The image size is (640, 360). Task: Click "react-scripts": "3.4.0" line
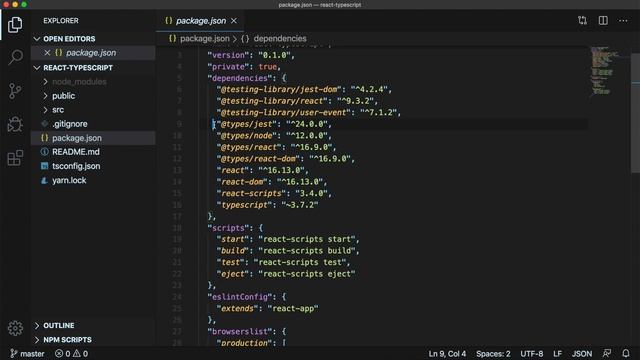(x=274, y=193)
